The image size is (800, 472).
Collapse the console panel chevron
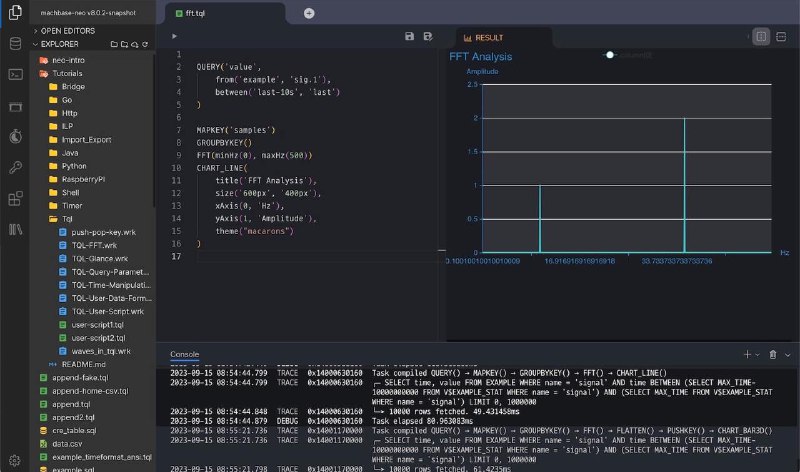click(x=788, y=355)
